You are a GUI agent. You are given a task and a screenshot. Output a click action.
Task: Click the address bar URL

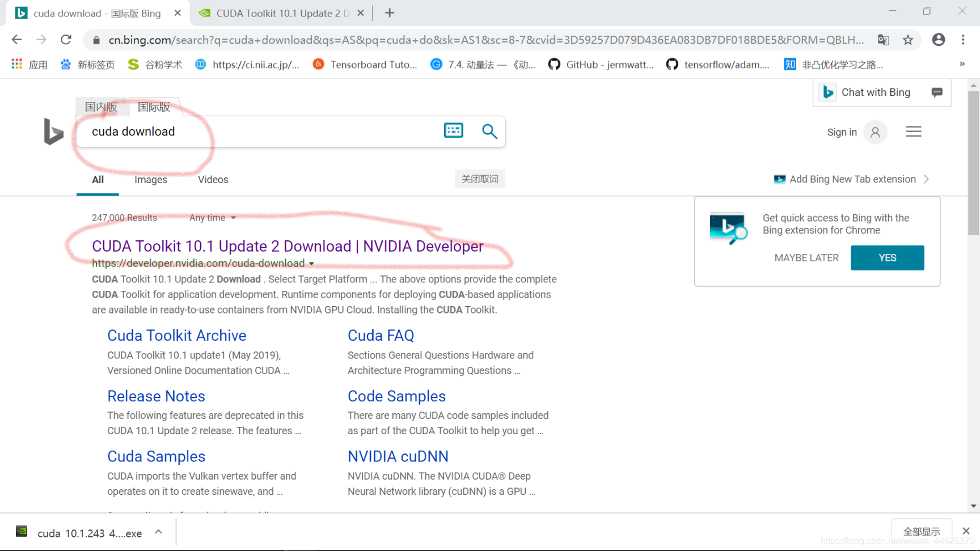point(486,40)
